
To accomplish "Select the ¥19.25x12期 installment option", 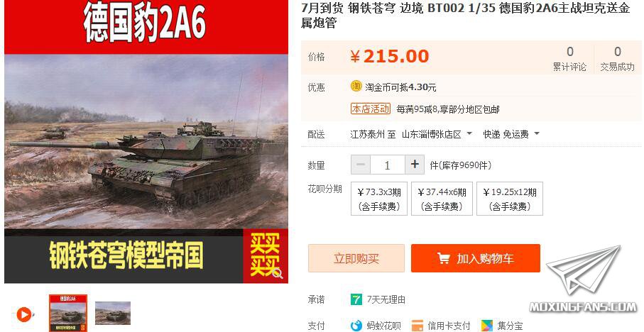I will pos(510,199).
